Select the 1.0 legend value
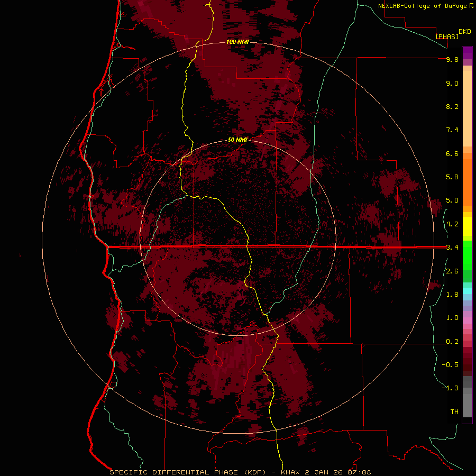 (x=452, y=318)
